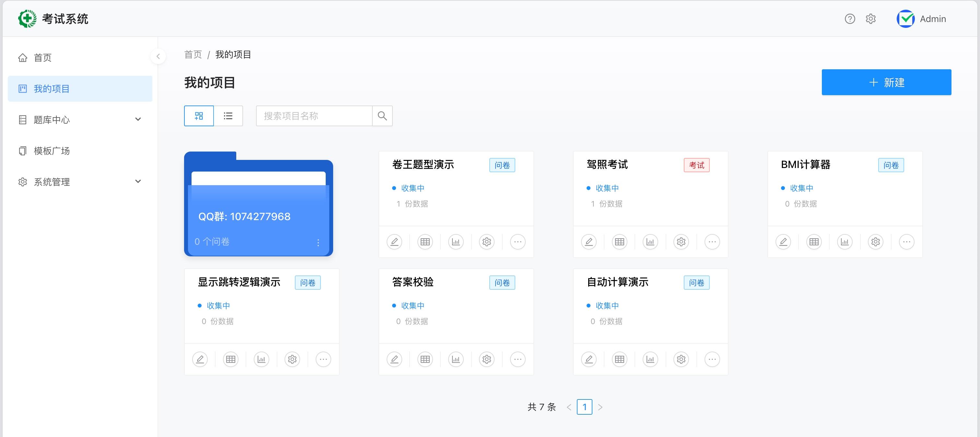The height and width of the screenshot is (437, 980).
Task: Switch to list view
Action: (x=228, y=116)
